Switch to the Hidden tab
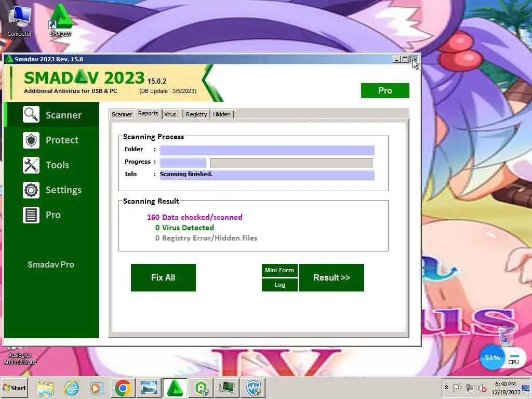532x399 pixels. pos(221,114)
